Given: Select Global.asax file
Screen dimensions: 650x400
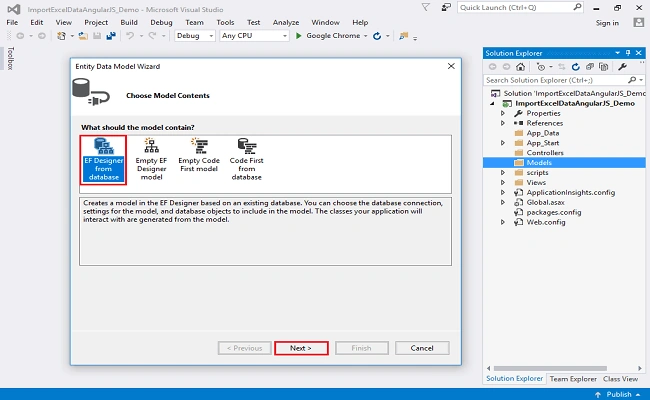Looking at the screenshot, I should click(545, 202).
